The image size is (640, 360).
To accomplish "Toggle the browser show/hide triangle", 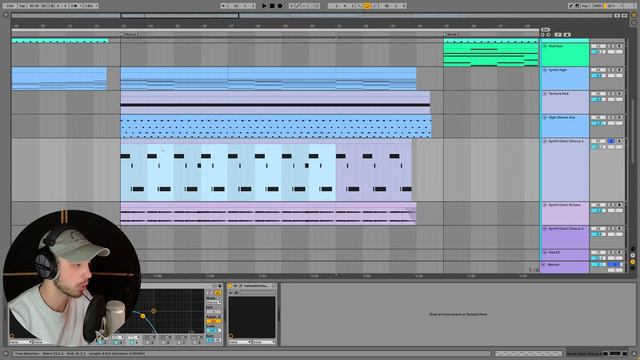I will (x=6, y=15).
